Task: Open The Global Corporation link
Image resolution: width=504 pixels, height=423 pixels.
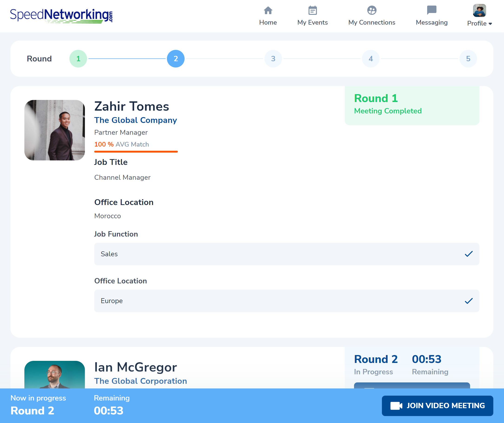Action: [x=140, y=381]
